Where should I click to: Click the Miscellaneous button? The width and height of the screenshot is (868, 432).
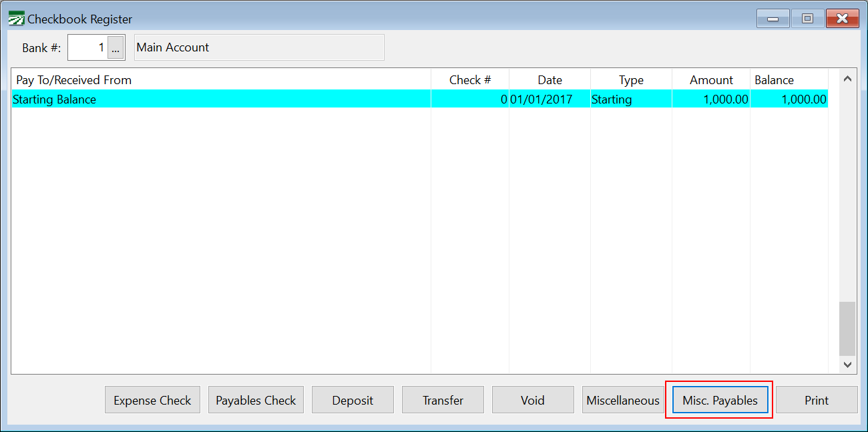tap(622, 400)
